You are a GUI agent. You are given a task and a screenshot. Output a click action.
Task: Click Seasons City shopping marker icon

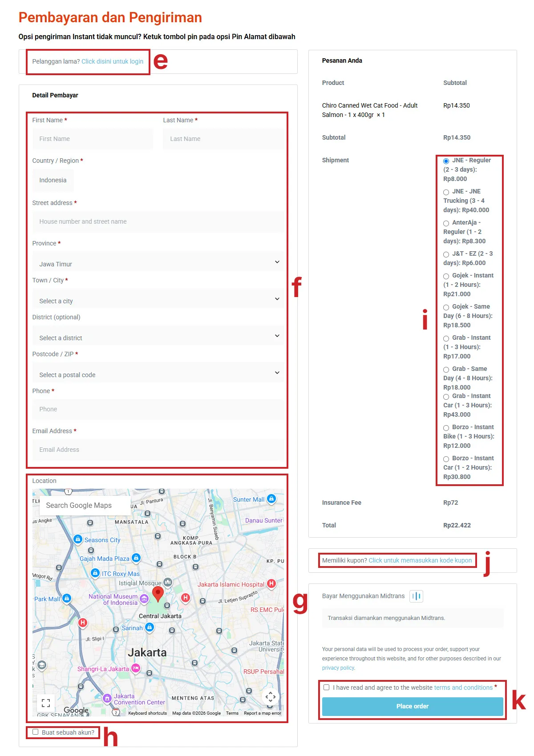coord(77,539)
